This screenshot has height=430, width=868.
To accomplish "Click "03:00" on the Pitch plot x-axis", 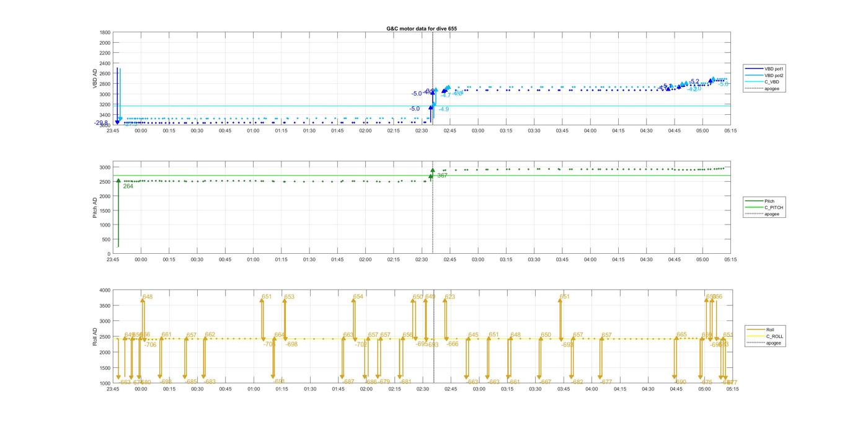I will tap(478, 259).
